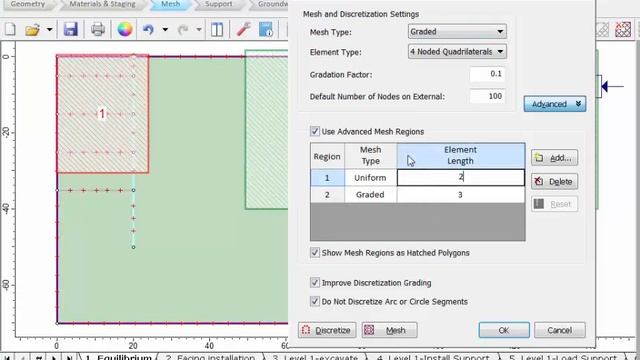Click Cancel in the mesh dialog

(x=560, y=330)
